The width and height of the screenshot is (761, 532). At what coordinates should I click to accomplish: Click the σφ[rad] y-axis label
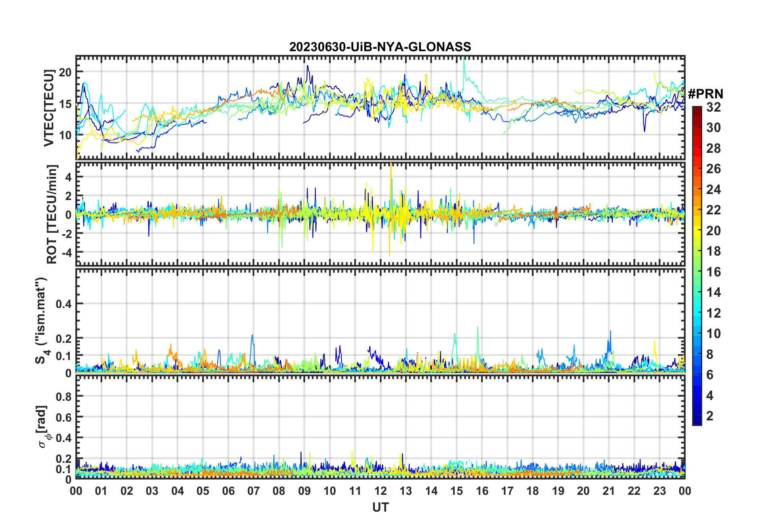[x=42, y=427]
